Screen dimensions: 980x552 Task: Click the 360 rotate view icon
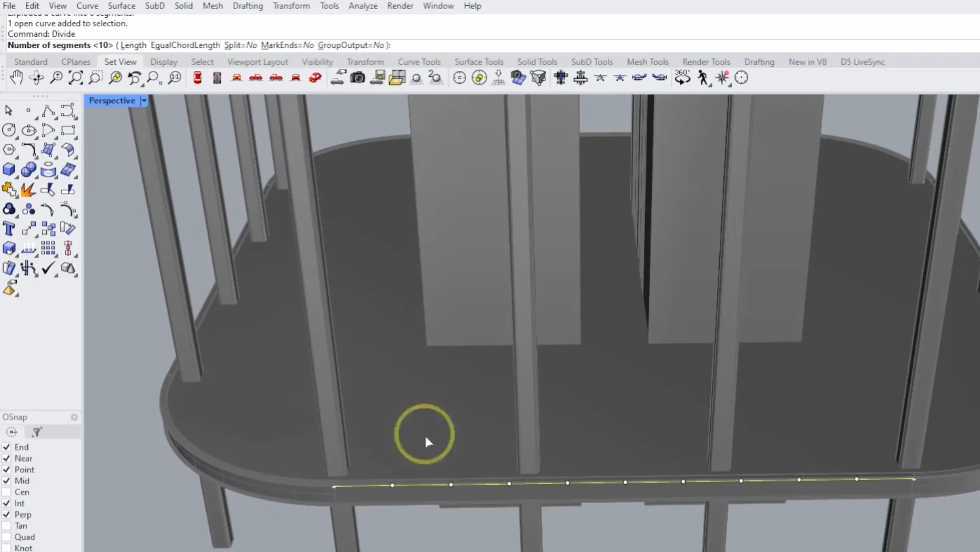[x=682, y=78]
